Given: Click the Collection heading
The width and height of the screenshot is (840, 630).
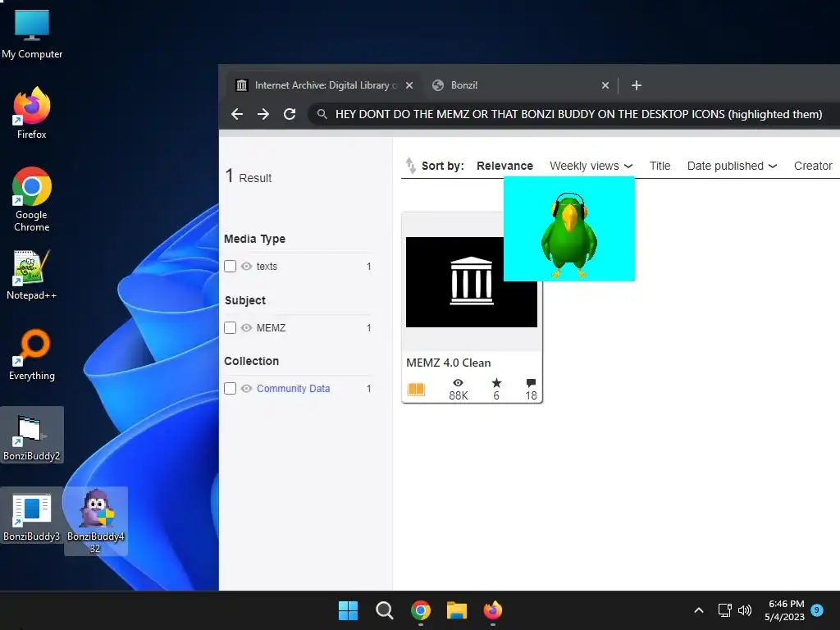Looking at the screenshot, I should coord(251,361).
